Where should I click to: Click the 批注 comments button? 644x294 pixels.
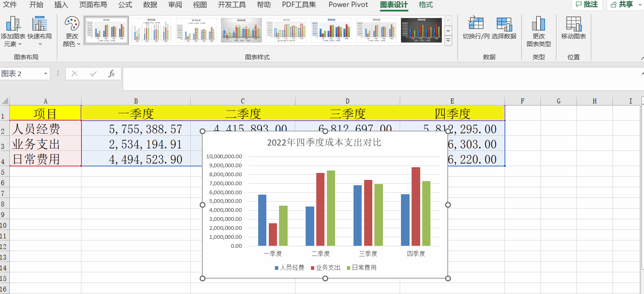[x=587, y=4]
